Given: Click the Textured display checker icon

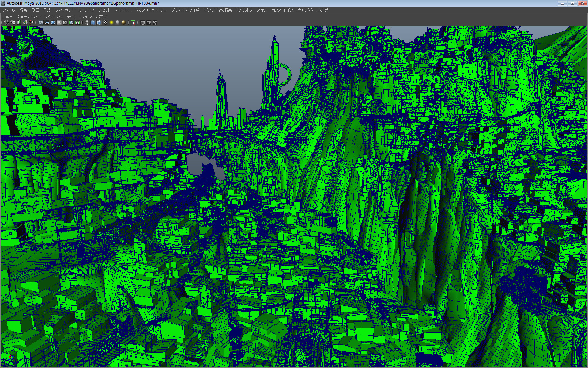Looking at the screenshot, I should pyautogui.click(x=105, y=22).
